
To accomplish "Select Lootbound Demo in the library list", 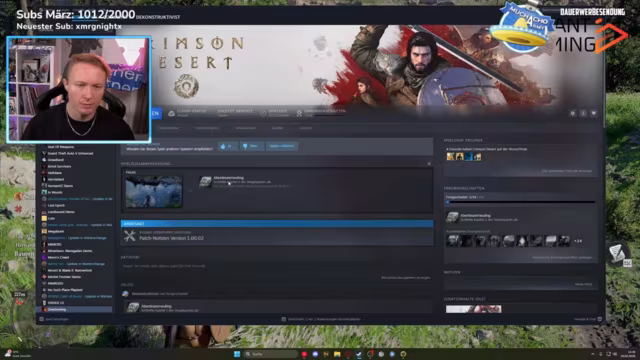I will (x=61, y=212).
